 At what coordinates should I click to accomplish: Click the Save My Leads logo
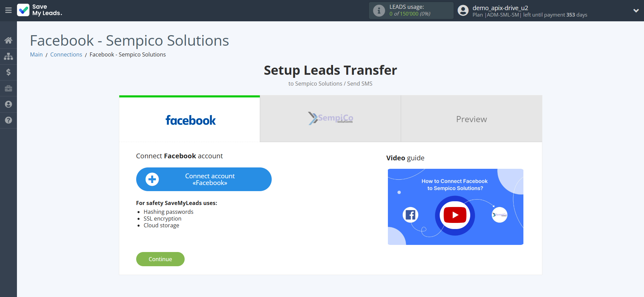click(x=40, y=10)
